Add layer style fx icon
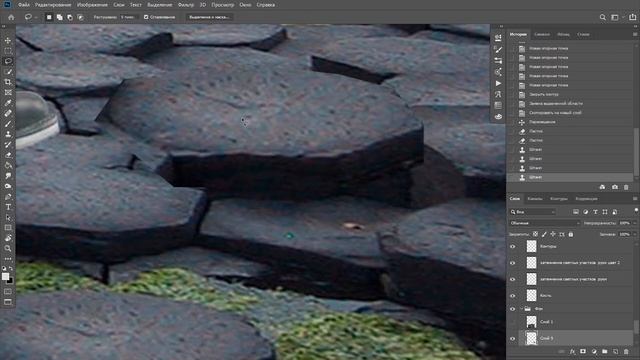Screen dimensions: 640x360 [x=572, y=351]
